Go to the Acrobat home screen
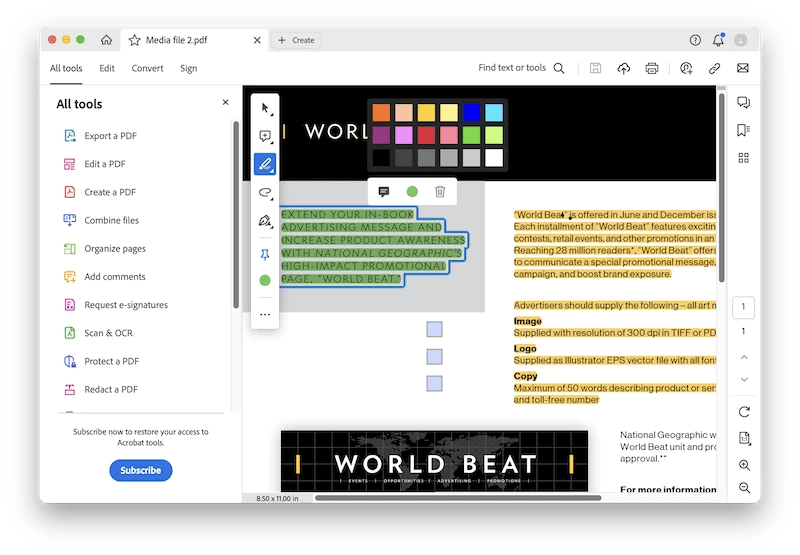This screenshot has height=555, width=800. point(106,40)
